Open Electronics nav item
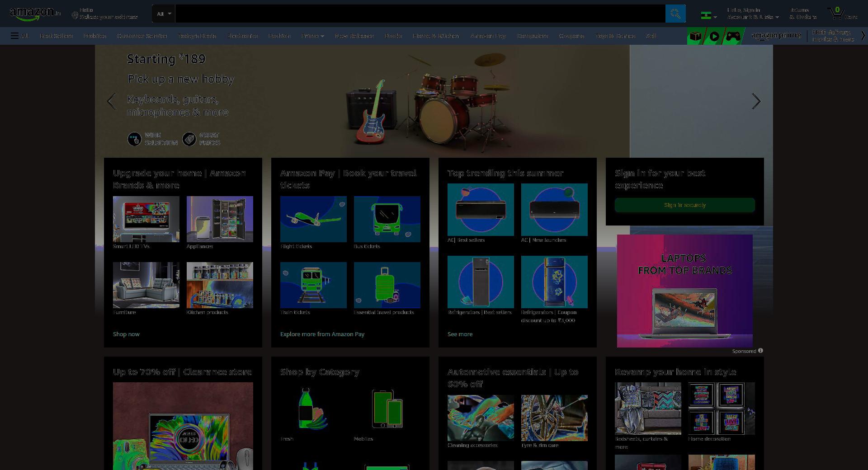This screenshot has height=470, width=868. click(x=242, y=36)
